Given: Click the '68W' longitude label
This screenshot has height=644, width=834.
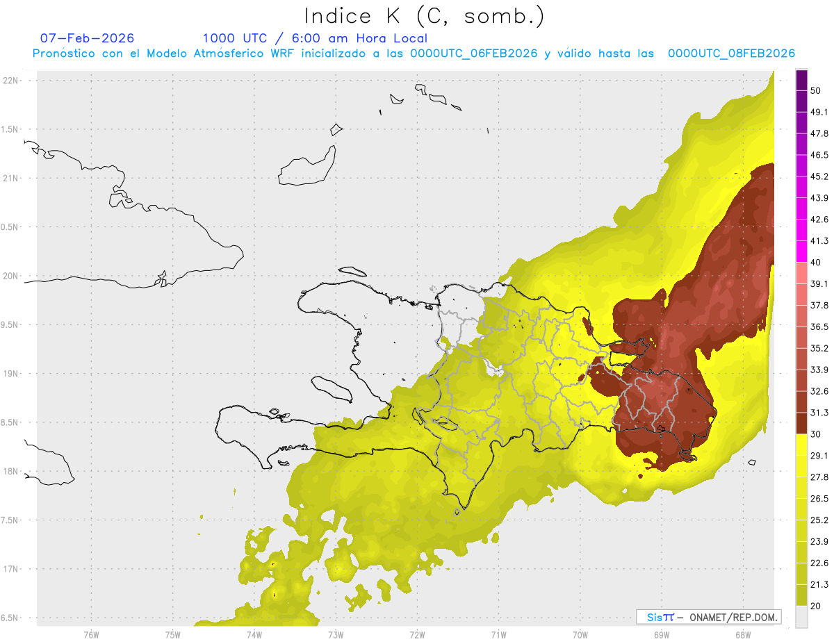Looking at the screenshot, I should click(x=742, y=635).
